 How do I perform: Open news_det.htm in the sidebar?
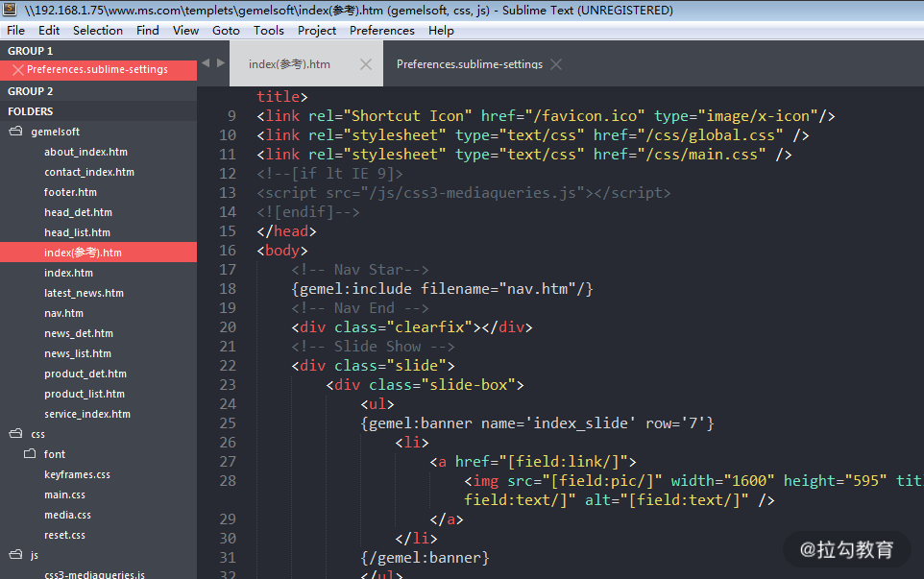79,333
